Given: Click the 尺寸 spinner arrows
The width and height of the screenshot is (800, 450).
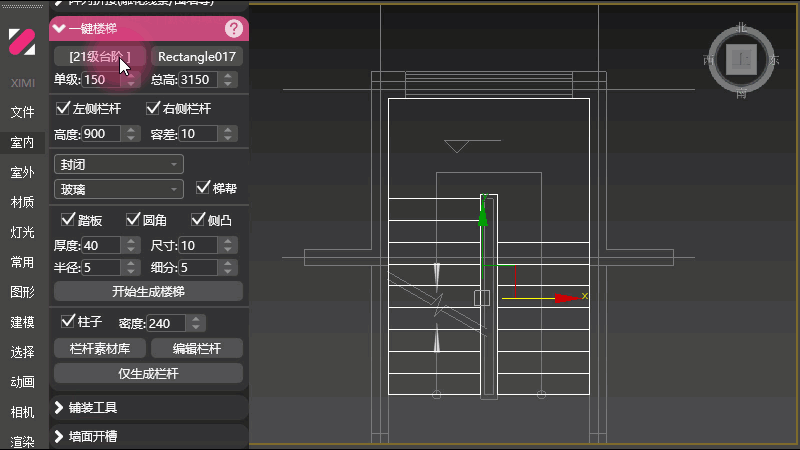Looking at the screenshot, I should pos(228,245).
